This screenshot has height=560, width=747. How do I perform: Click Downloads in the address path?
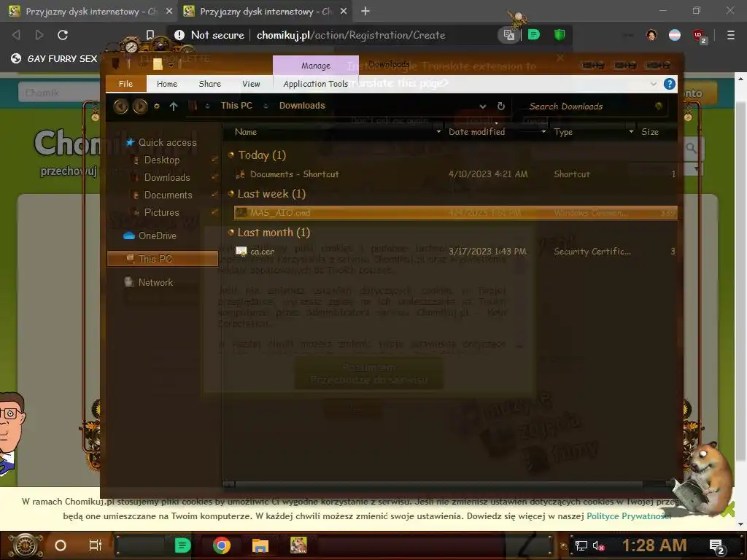(302, 106)
